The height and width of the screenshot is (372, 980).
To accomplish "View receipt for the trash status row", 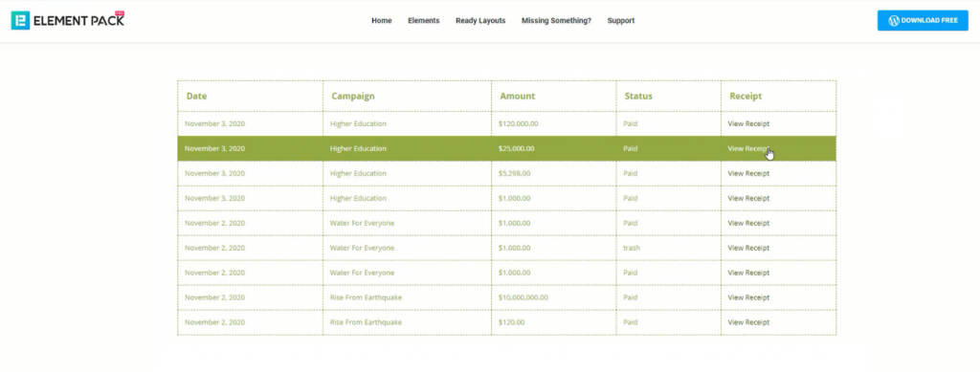I will [748, 248].
